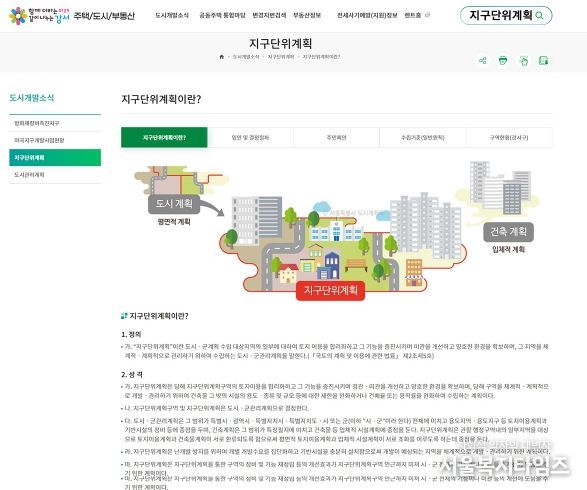The height and width of the screenshot is (490, 587).
Task: Open the 부동산정보 top menu
Action: tap(307, 15)
